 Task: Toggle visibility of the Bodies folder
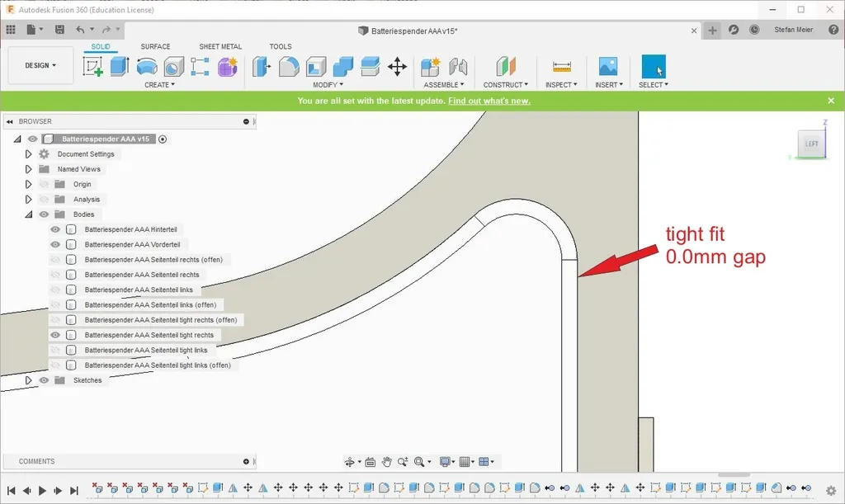point(44,214)
